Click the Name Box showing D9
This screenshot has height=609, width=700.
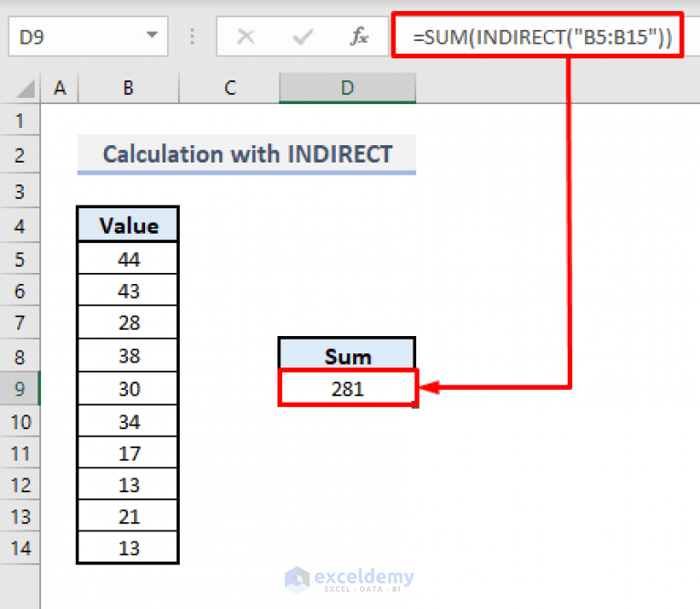pos(88,37)
